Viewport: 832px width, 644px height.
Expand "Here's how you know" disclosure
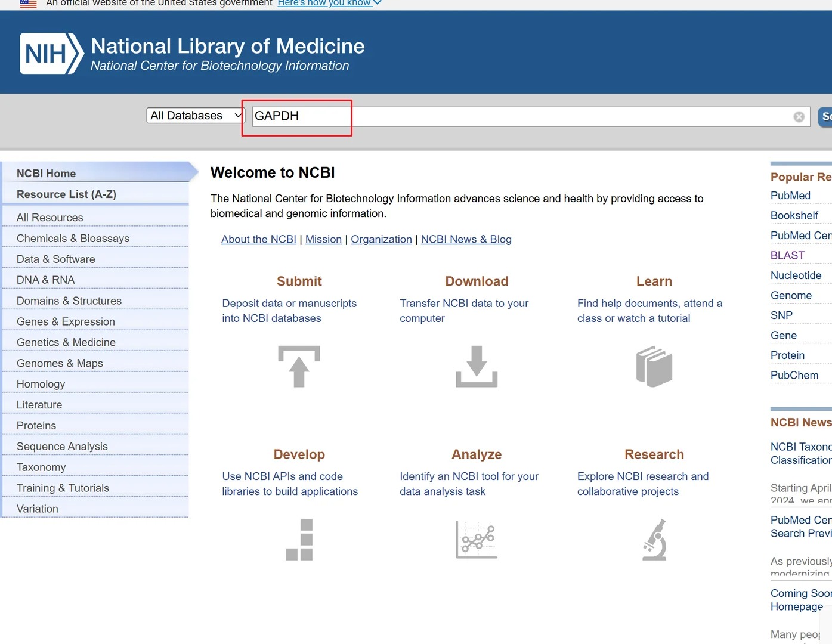point(329,3)
